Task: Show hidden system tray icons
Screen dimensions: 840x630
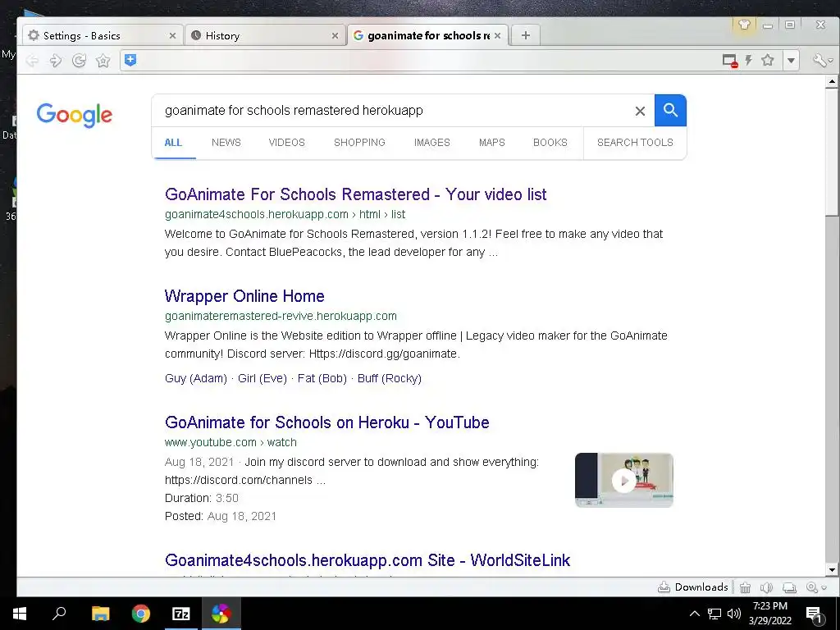Action: click(x=694, y=614)
